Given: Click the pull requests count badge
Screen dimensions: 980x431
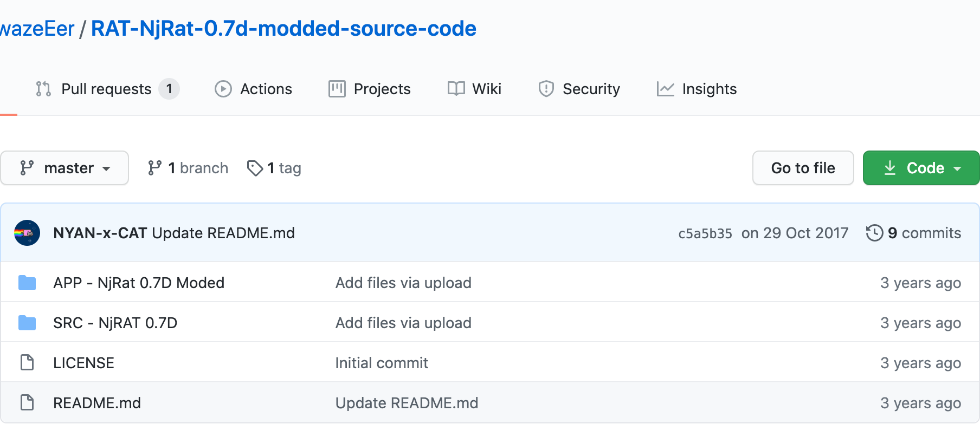Looking at the screenshot, I should coord(169,89).
